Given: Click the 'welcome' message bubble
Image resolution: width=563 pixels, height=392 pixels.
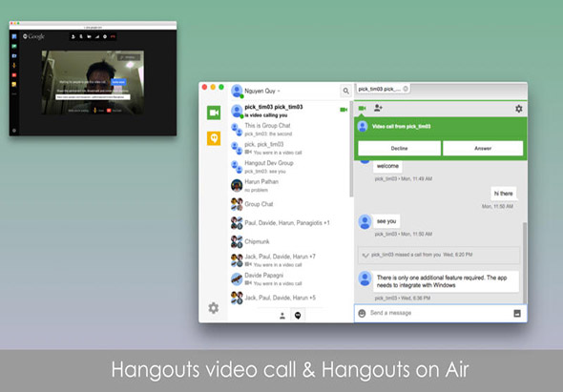Looking at the screenshot, I should 387,166.
